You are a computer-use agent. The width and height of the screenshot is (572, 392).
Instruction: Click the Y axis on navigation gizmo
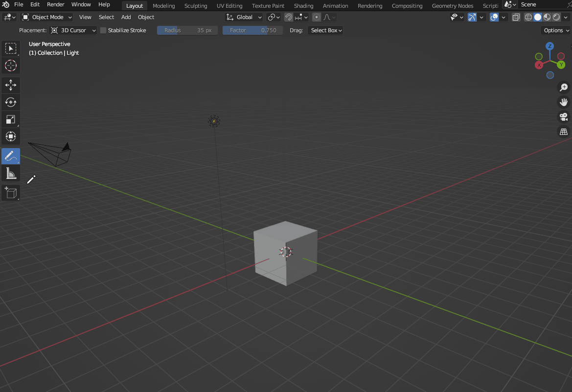tap(561, 65)
